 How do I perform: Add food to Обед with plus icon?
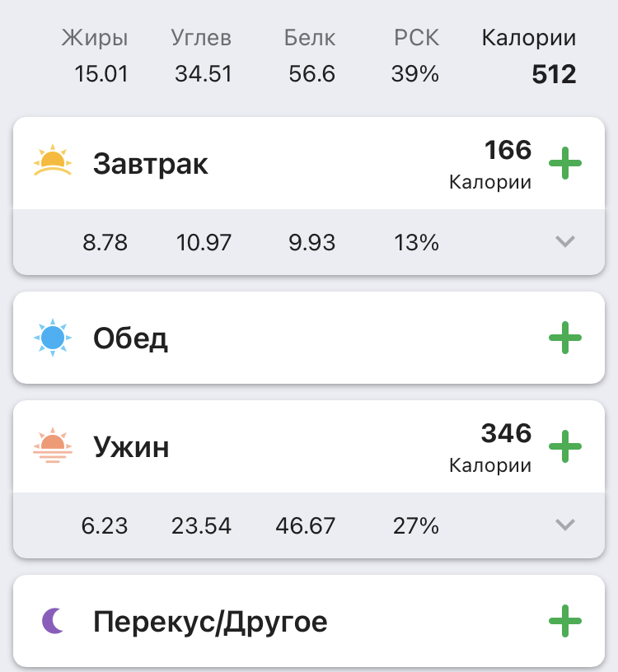point(565,338)
